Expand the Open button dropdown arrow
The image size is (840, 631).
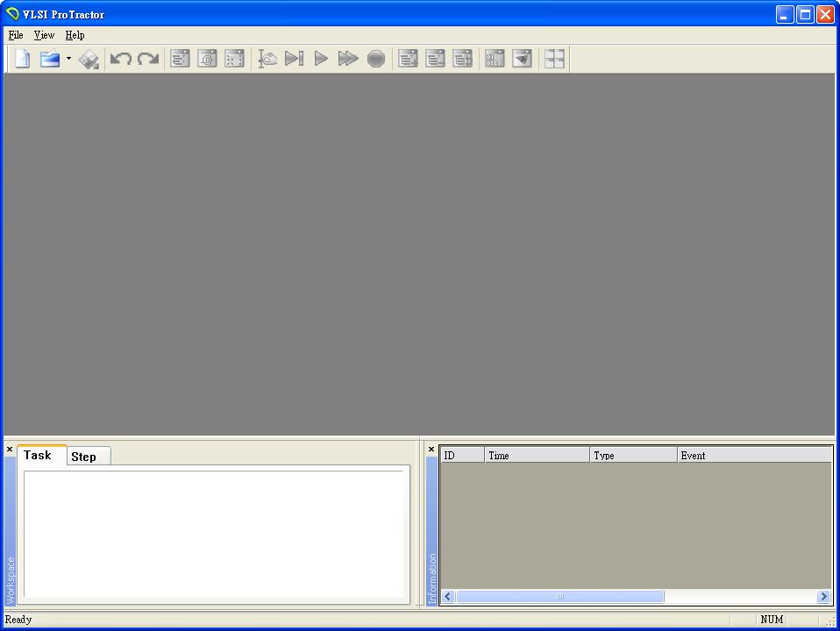point(68,59)
